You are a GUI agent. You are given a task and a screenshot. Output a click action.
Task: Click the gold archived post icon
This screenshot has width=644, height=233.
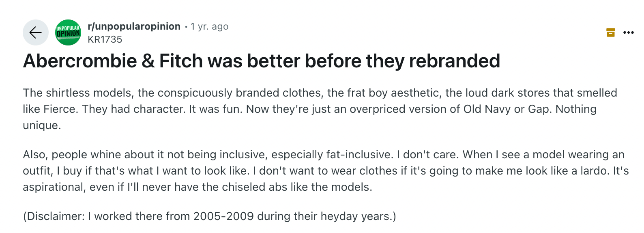(611, 32)
